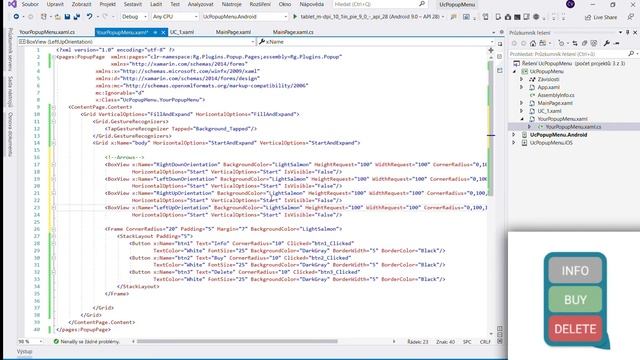Click the green Start debugging arrow

point(295,17)
